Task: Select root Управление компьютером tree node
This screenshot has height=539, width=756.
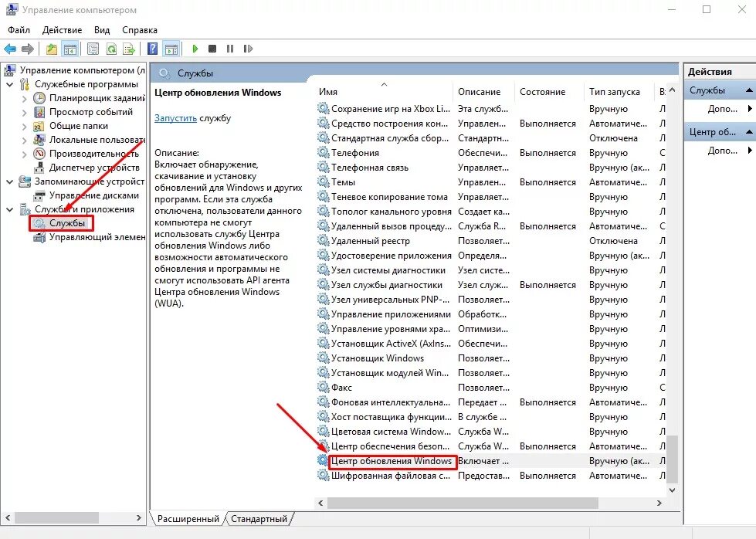Action: tap(82, 70)
